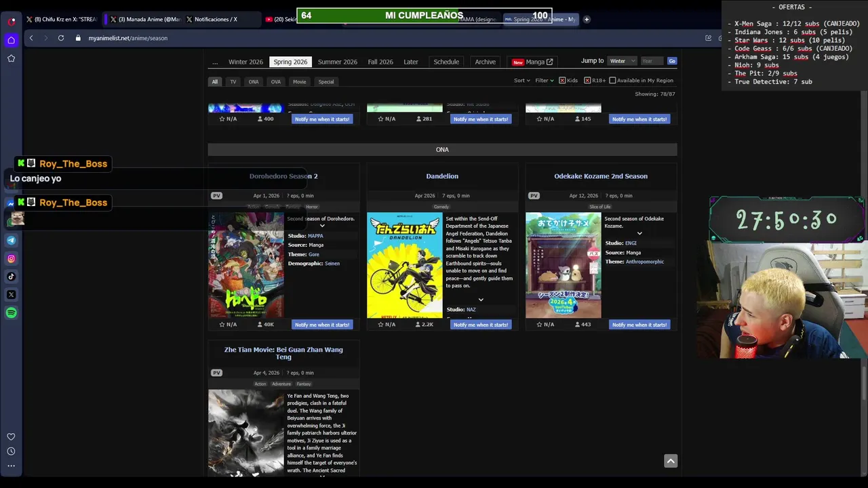Open Instagram in the Opera sidebar
This screenshot has height=488, width=868.
point(12,258)
